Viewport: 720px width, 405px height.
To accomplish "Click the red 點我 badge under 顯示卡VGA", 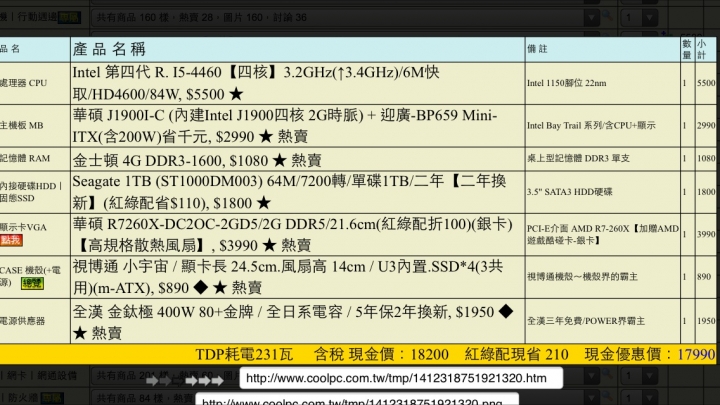I will 11,240.
